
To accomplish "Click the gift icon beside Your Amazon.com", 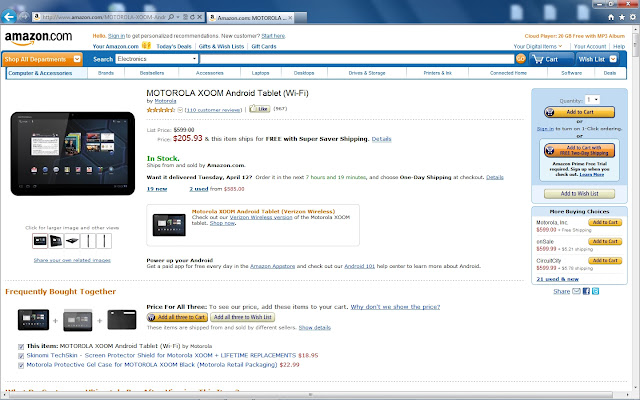I will pos(147,46).
